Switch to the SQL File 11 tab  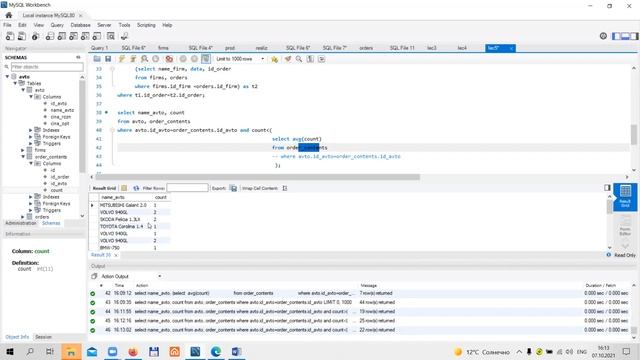(402, 48)
